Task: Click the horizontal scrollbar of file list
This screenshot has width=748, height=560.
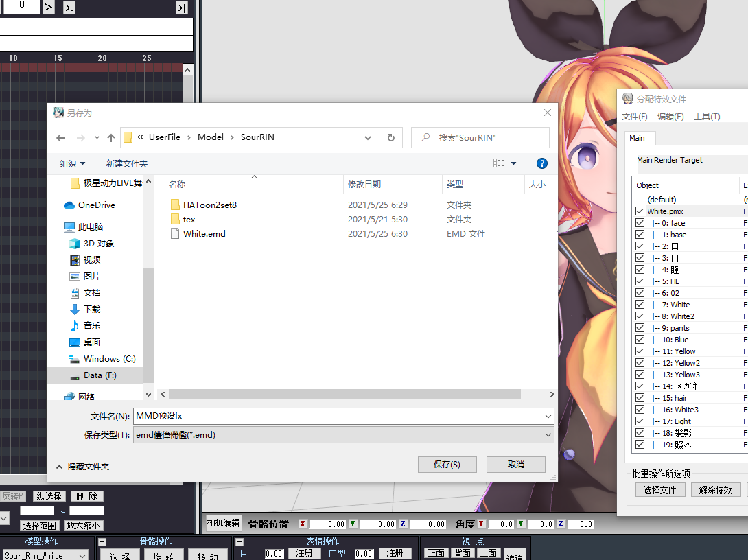Action: [344, 395]
